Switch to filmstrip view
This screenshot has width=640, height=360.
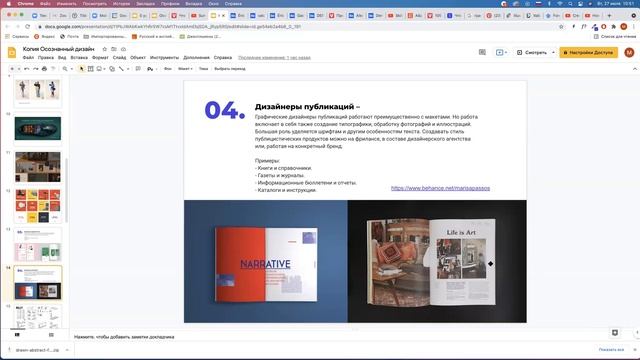pyautogui.click(x=17, y=335)
